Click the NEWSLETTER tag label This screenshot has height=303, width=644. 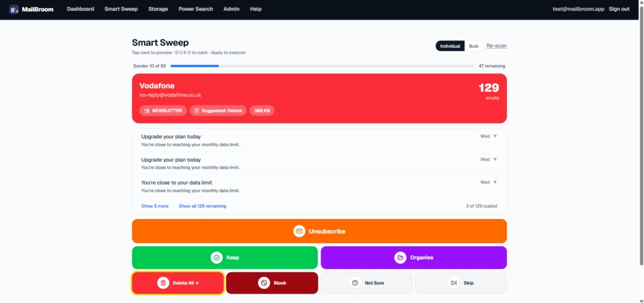pyautogui.click(x=163, y=110)
